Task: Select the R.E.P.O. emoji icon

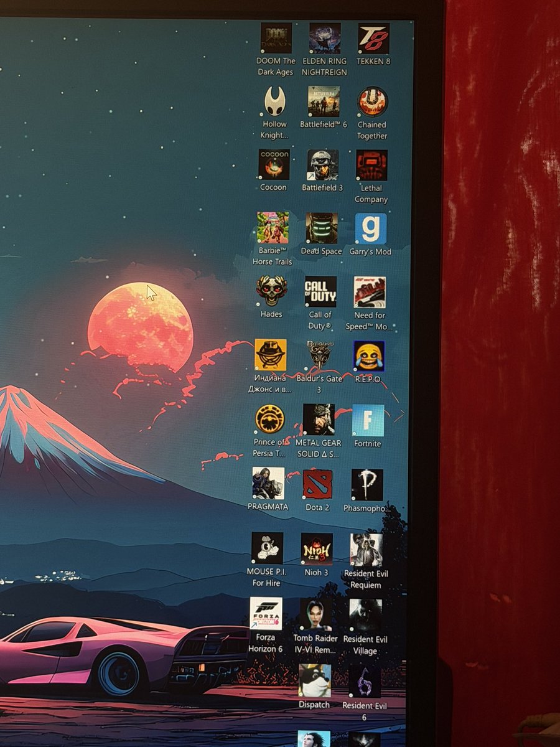Action: tap(369, 356)
